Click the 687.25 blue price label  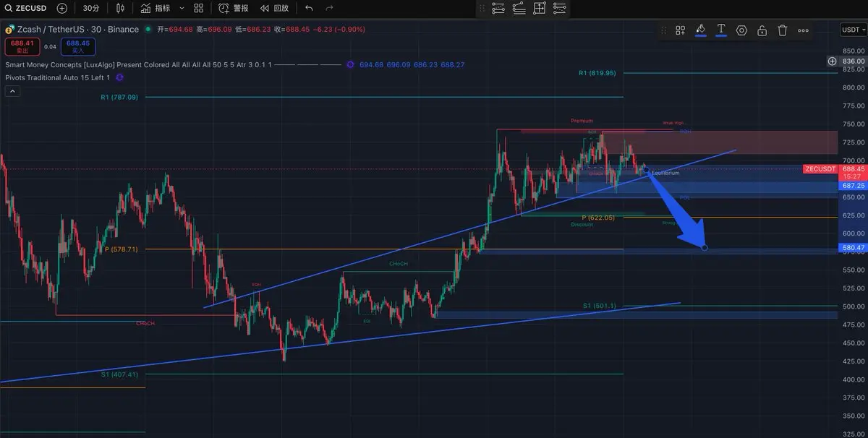click(x=854, y=186)
